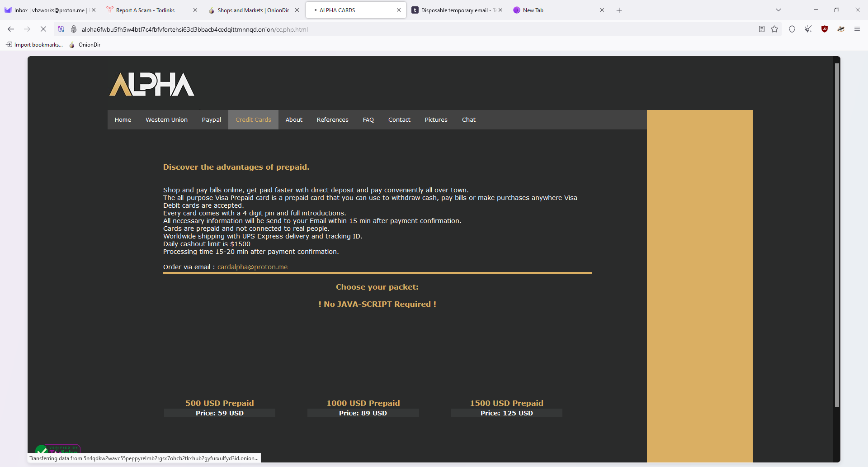Click the forward navigation arrow
Viewport: 868px width, 467px height.
[x=27, y=29]
